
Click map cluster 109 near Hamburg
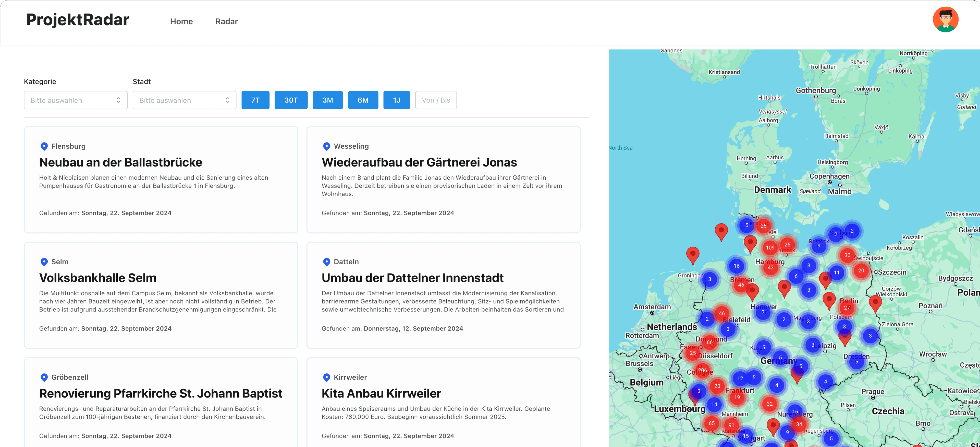pos(770,248)
